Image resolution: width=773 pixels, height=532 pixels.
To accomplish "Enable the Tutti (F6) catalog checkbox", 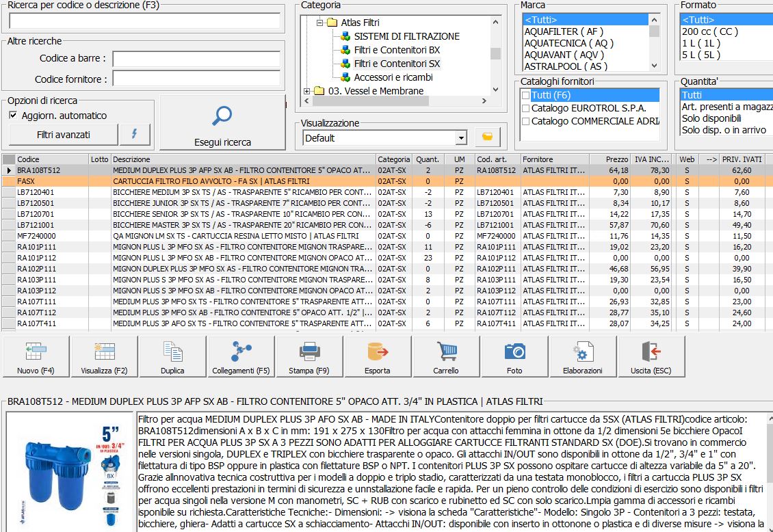I will (x=525, y=95).
